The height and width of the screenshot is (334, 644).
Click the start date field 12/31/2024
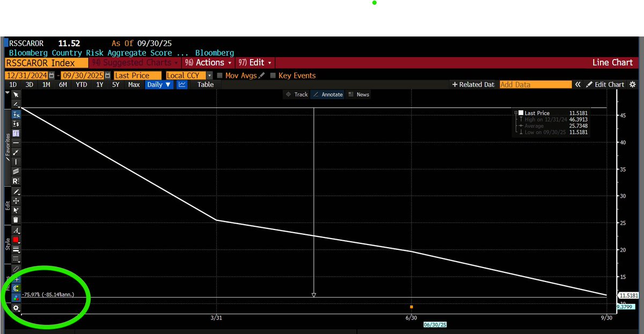[26, 76]
